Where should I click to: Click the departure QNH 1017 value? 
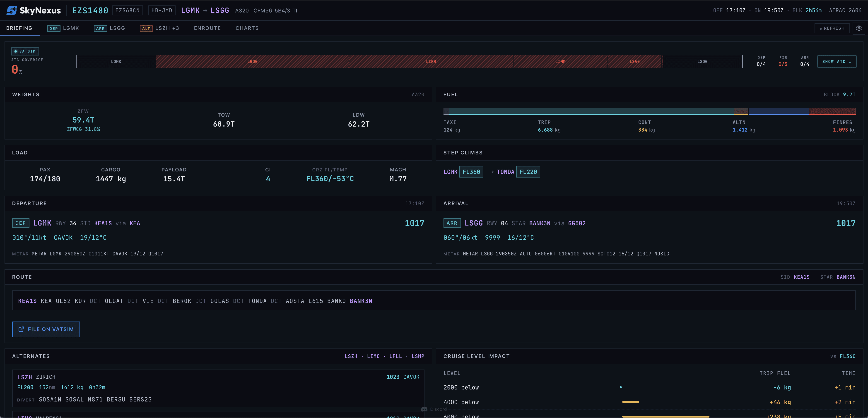[x=415, y=223]
